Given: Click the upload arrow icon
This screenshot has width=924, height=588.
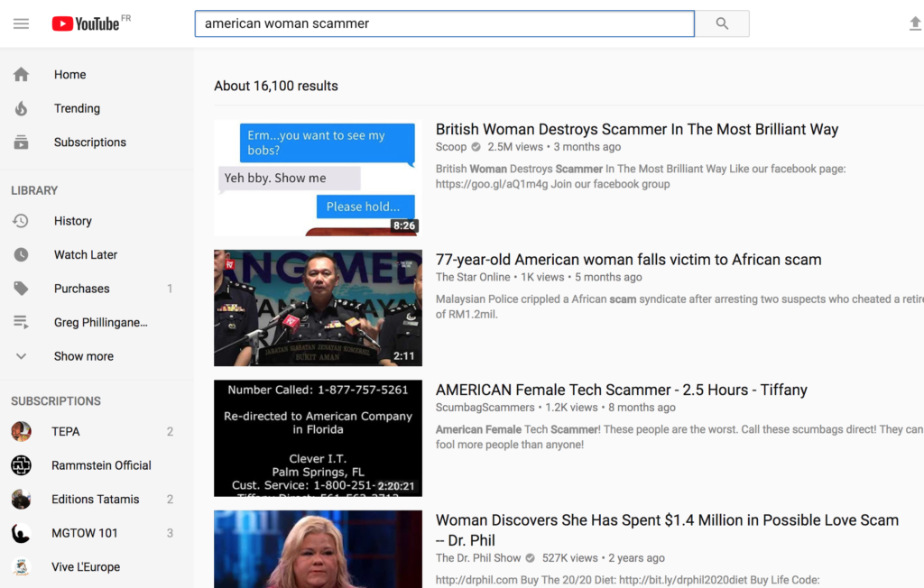Looking at the screenshot, I should click(x=915, y=23).
